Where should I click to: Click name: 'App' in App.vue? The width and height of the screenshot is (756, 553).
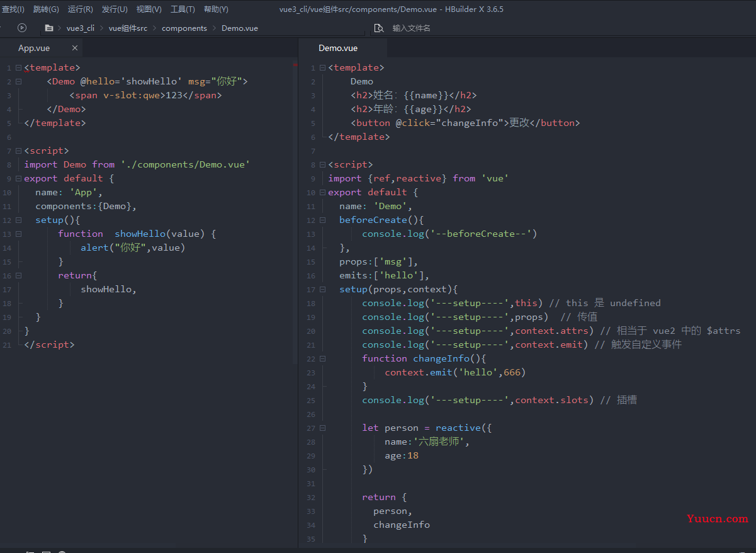coord(69,192)
